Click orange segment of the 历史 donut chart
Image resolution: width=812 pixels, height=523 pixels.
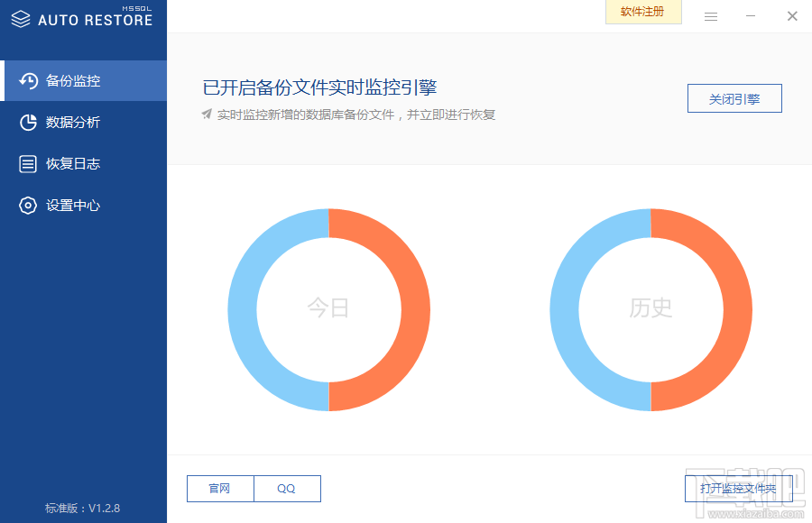(737, 309)
